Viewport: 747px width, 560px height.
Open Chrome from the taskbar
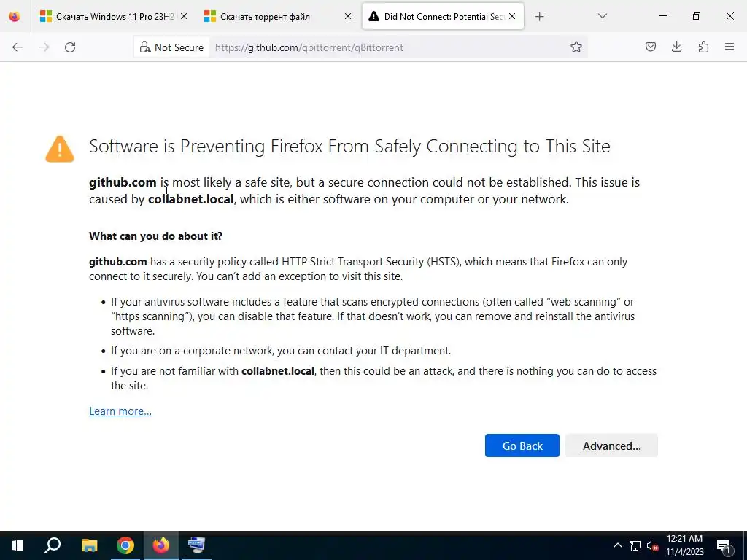(x=125, y=545)
